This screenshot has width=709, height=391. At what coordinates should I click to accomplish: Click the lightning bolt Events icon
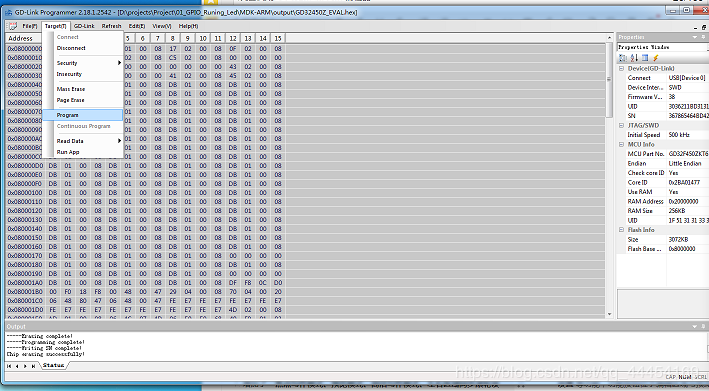pyautogui.click(x=655, y=58)
